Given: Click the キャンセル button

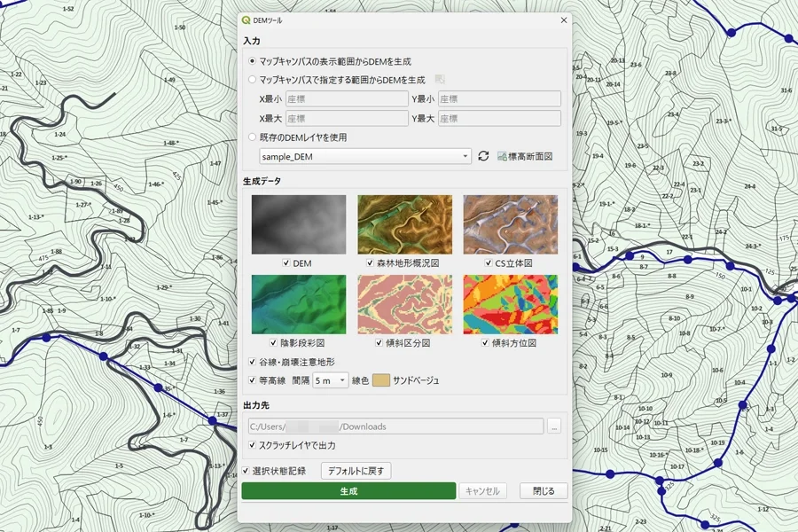Looking at the screenshot, I should 482,490.
